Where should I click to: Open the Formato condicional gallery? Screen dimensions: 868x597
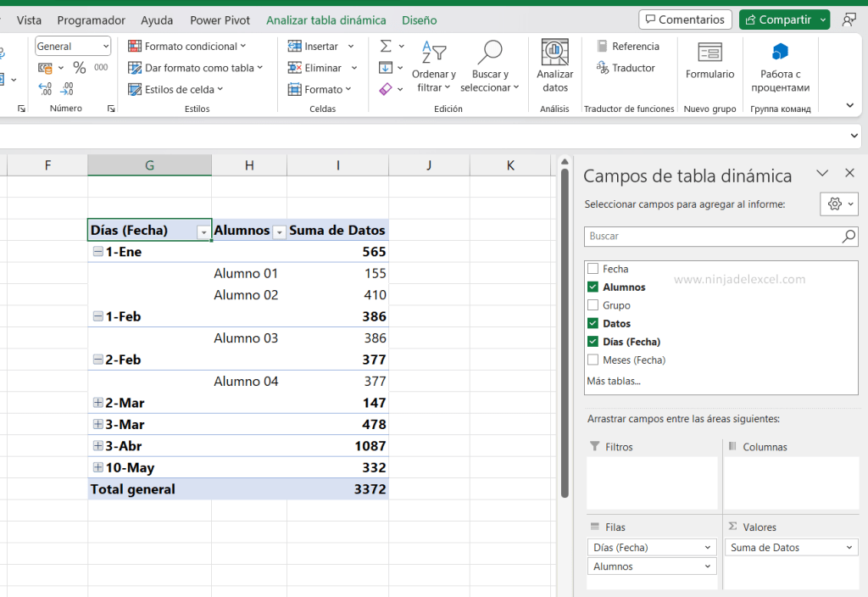(188, 46)
